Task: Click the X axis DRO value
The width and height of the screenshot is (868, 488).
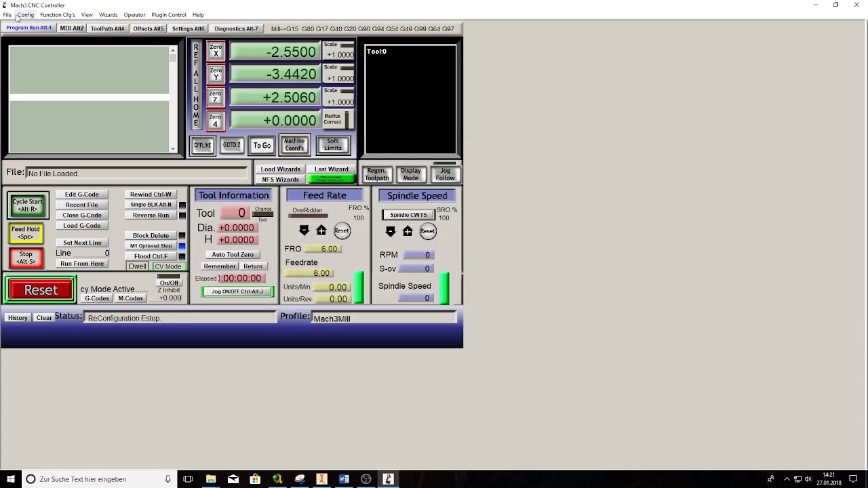Action: (x=275, y=52)
